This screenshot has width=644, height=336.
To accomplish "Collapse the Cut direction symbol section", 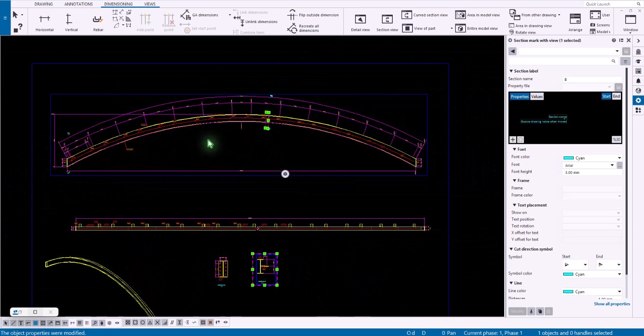I will [511, 249].
